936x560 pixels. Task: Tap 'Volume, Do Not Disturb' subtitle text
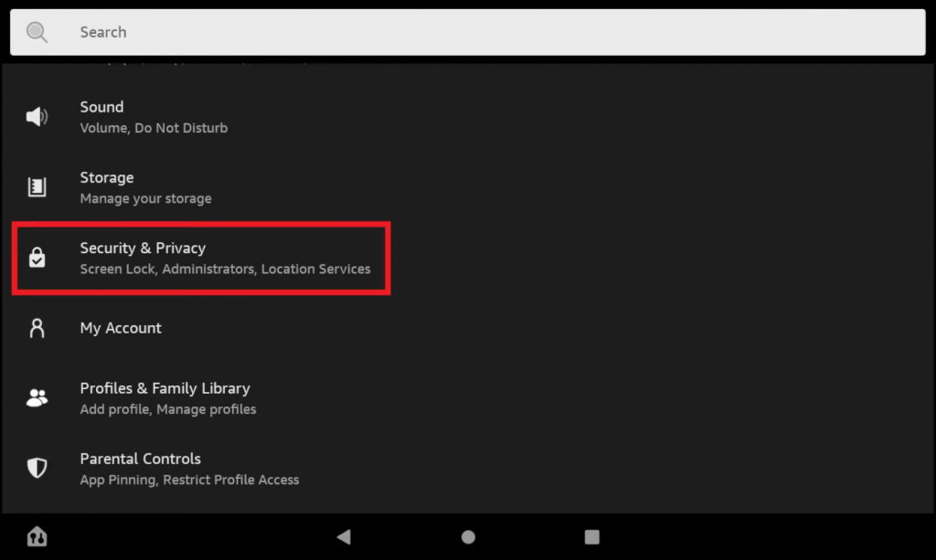tap(154, 128)
